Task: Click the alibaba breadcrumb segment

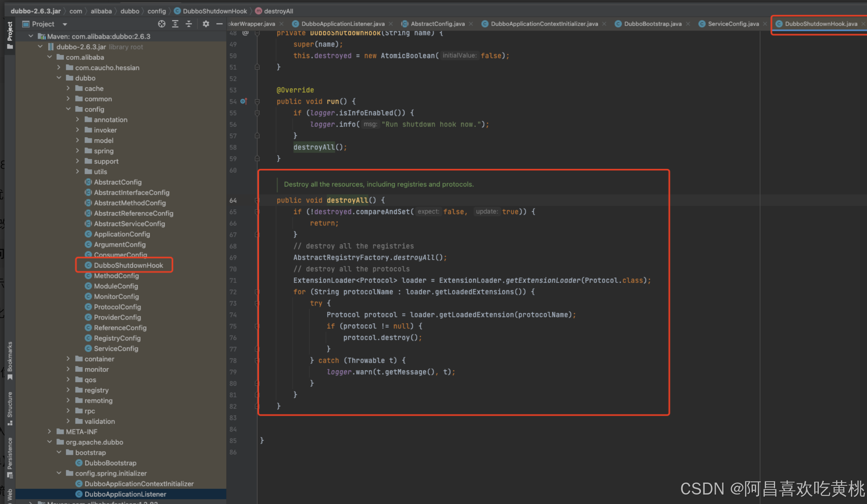Action: click(x=101, y=11)
